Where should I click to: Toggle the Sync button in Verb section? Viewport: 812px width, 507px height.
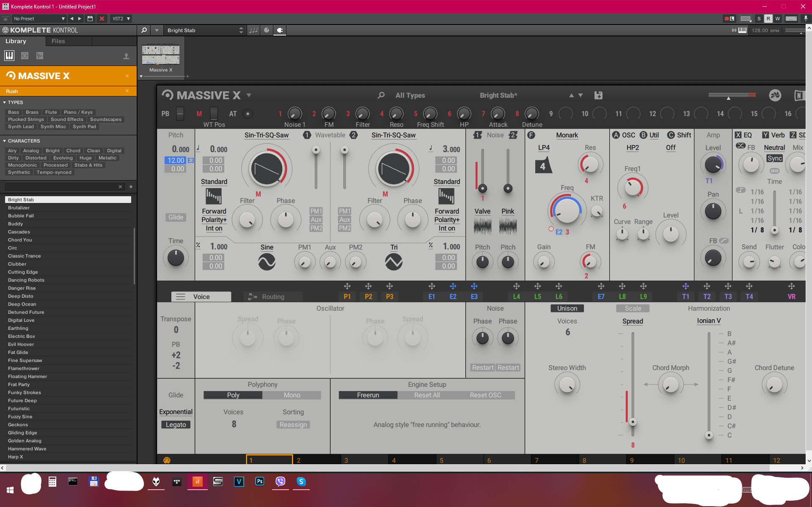click(774, 158)
